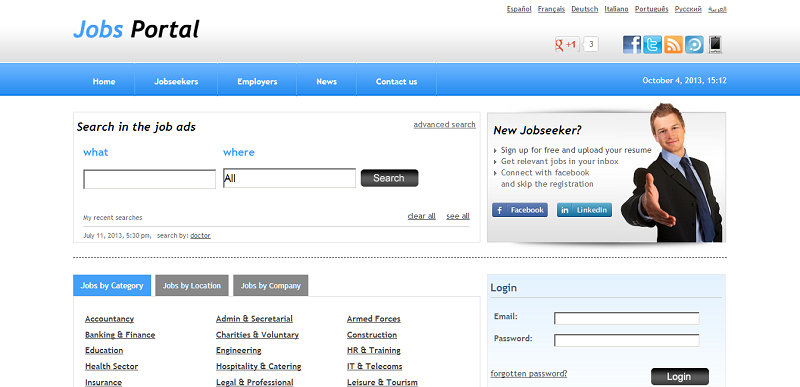800x387 pixels.
Task: Click 'Get relevant jobs in your inbox'
Action: click(560, 162)
